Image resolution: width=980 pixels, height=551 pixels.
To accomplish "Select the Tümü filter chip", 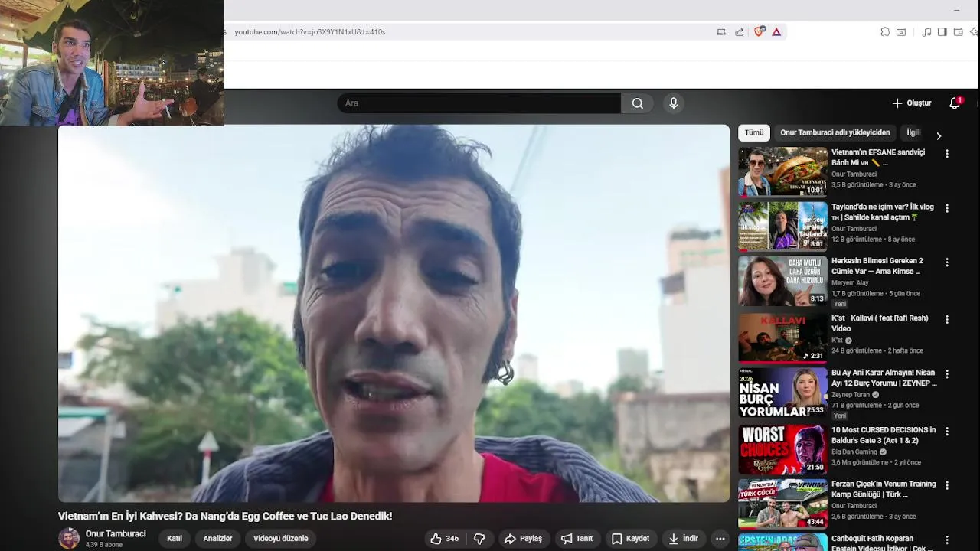I will (x=754, y=132).
